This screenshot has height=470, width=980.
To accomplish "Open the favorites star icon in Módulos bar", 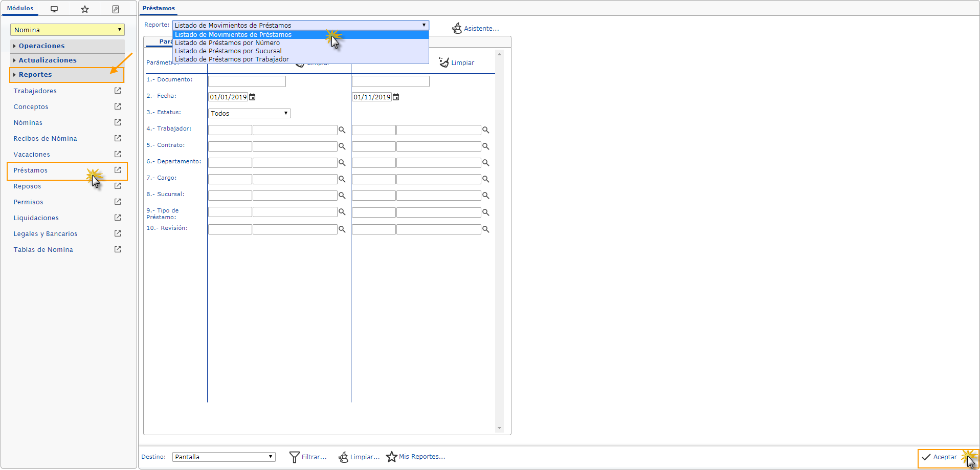I will [x=85, y=9].
